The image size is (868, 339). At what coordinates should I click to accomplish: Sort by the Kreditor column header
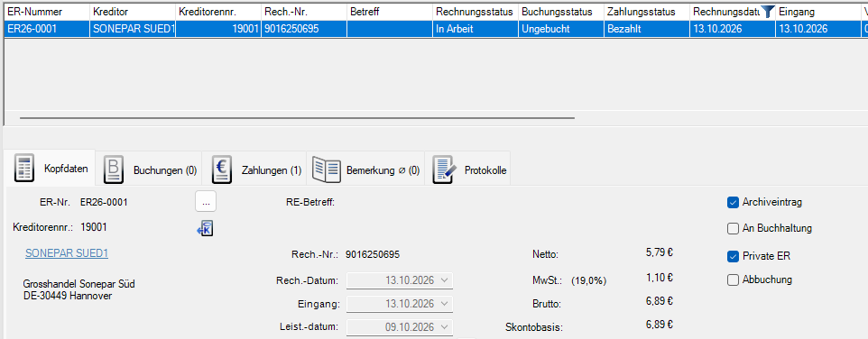pos(133,12)
